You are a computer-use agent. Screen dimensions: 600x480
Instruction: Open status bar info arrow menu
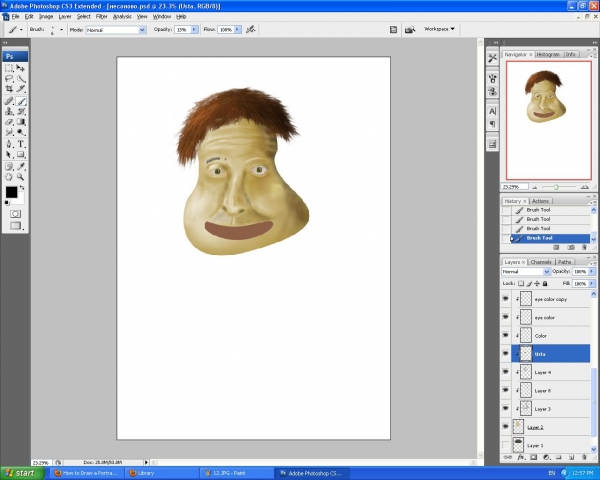[x=146, y=462]
